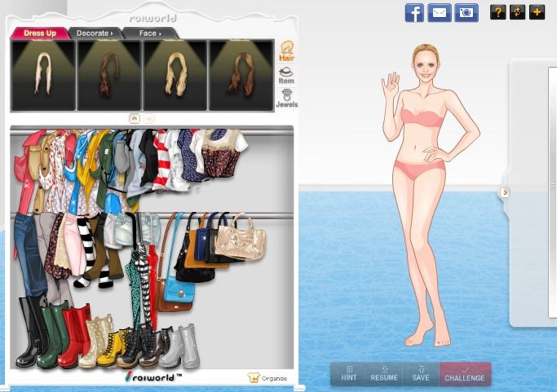Image resolution: width=557 pixels, height=392 pixels.
Task: Click Organize in the wardrobe
Action: (x=268, y=377)
